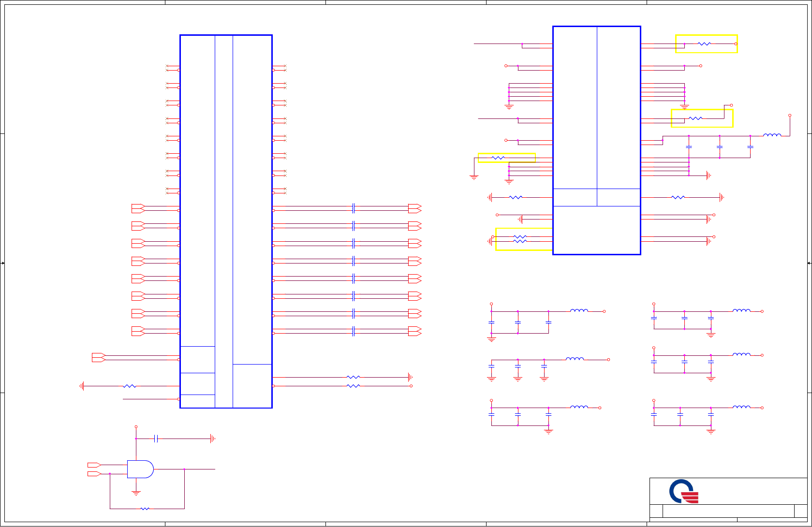This screenshot has height=527, width=812.
Task: Select the left IC's right-side resistor ending in a circle terminal
Action: pos(354,386)
